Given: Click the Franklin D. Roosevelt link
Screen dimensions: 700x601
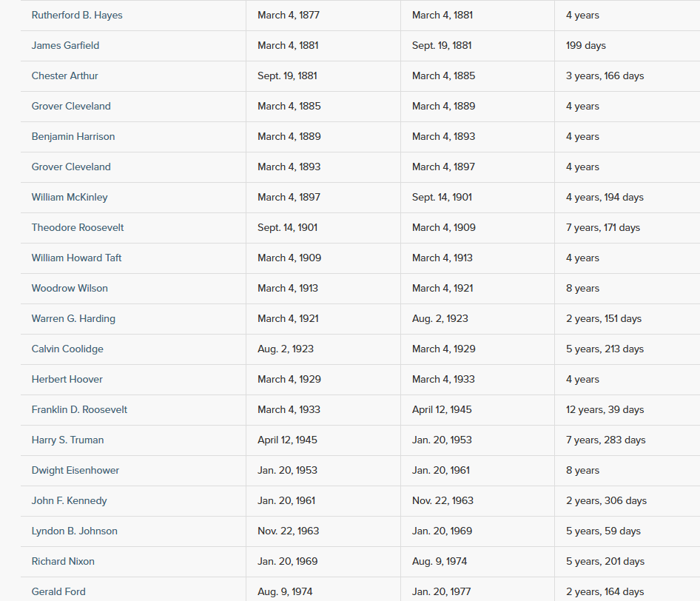Looking at the screenshot, I should (x=79, y=409).
